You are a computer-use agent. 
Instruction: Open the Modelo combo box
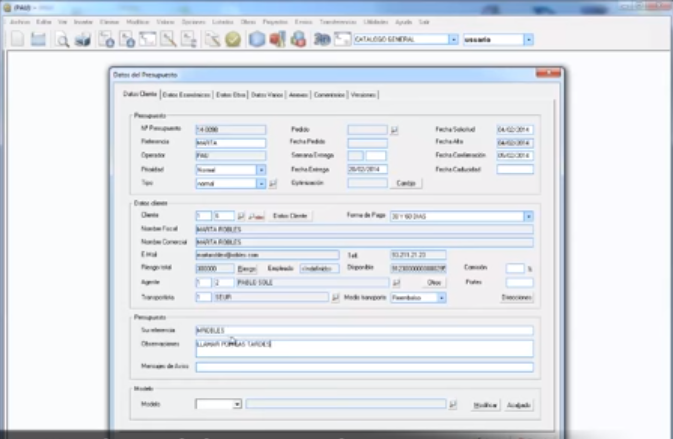pos(237,404)
